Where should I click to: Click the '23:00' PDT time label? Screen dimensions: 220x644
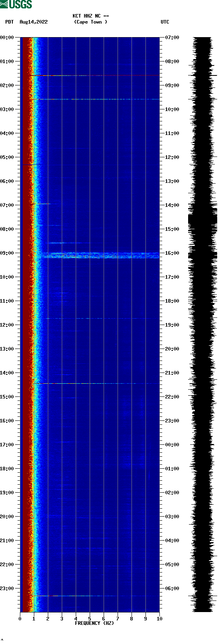(x=7, y=589)
